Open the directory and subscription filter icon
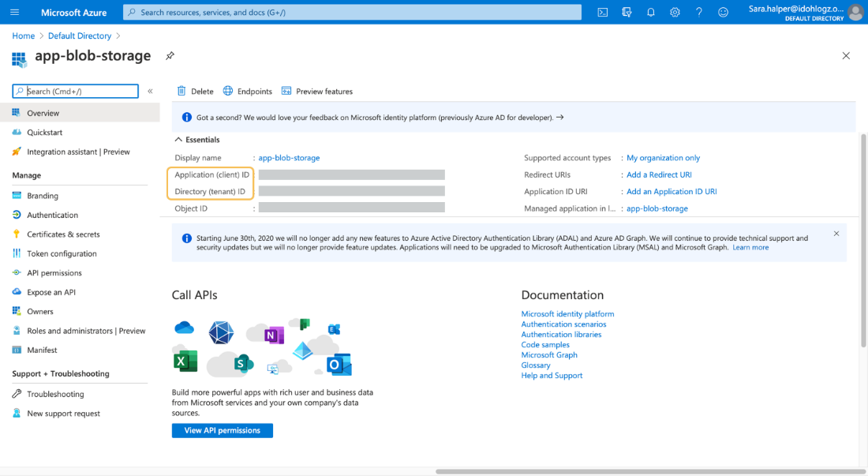This screenshot has height=476, width=868. (x=627, y=12)
